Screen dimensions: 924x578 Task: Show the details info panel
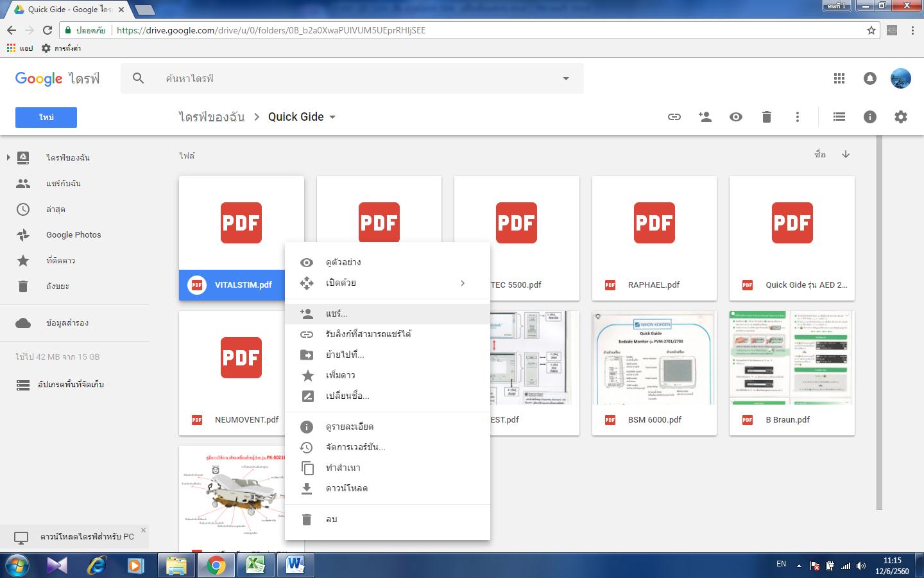[869, 117]
